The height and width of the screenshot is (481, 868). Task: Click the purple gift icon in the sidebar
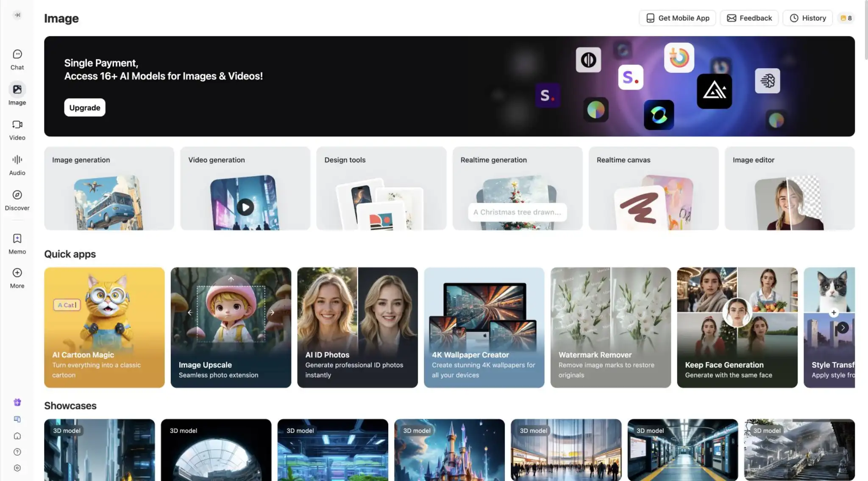pyautogui.click(x=17, y=402)
